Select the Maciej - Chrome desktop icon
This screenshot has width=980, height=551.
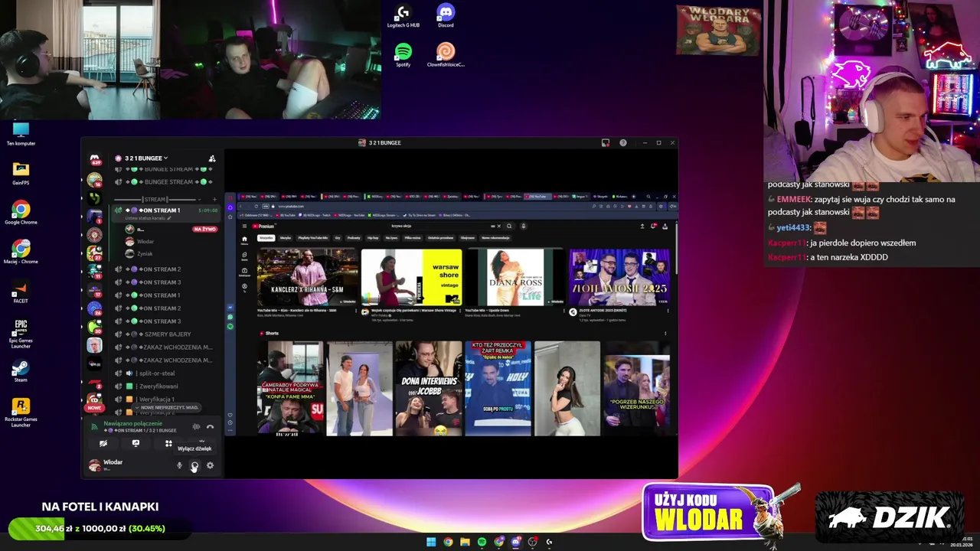tap(21, 253)
